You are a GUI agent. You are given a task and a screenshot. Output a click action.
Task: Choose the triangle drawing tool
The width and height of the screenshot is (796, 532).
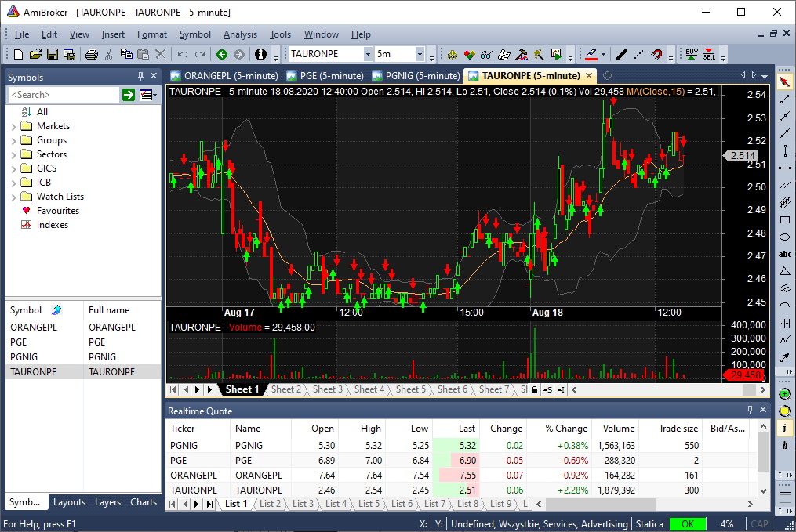pos(784,271)
